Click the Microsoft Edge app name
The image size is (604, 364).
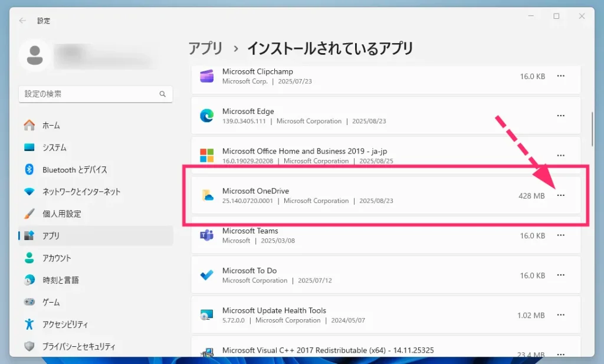pyautogui.click(x=248, y=111)
